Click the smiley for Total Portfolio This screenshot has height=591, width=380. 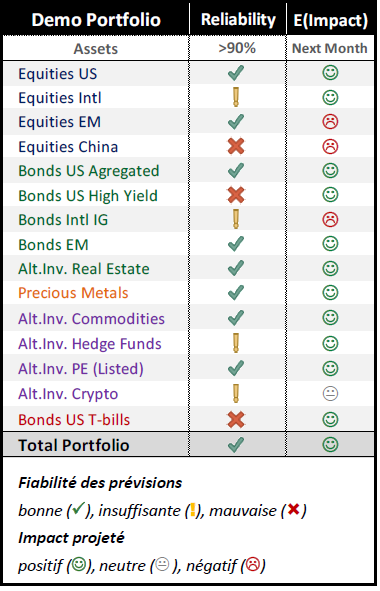pos(331,445)
